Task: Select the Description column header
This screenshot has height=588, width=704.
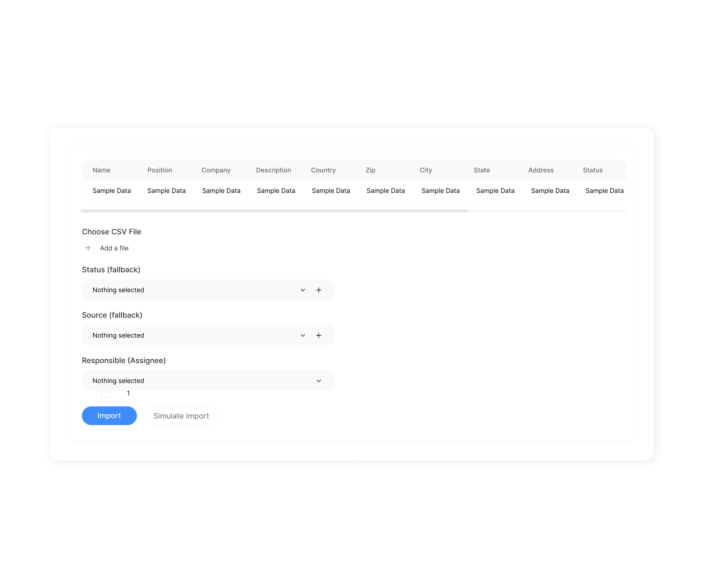Action: (274, 170)
